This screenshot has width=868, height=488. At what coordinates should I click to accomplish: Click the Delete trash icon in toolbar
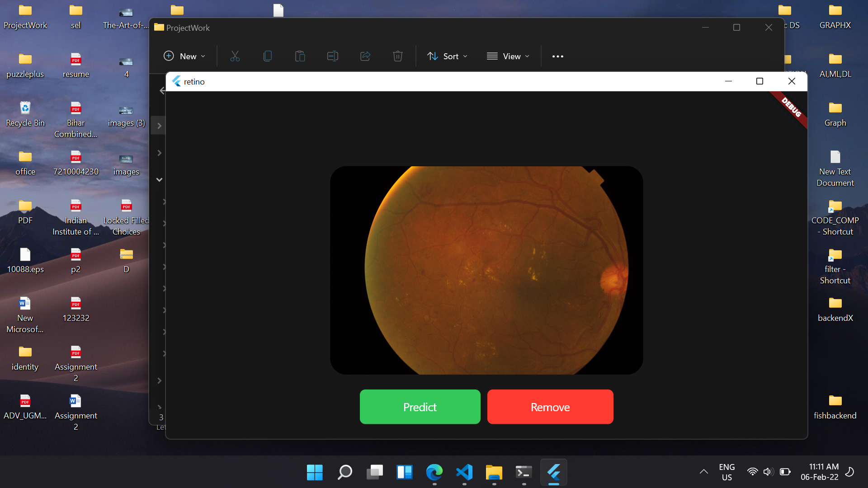tap(398, 56)
